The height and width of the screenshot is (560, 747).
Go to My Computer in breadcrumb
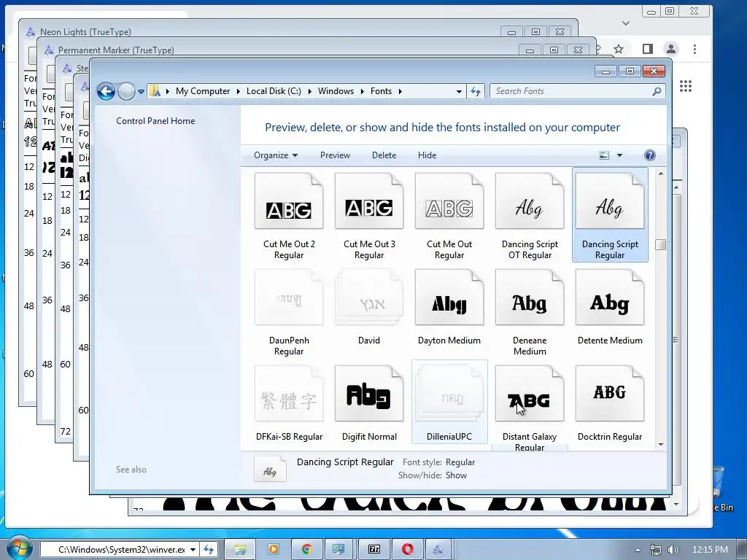coord(203,91)
